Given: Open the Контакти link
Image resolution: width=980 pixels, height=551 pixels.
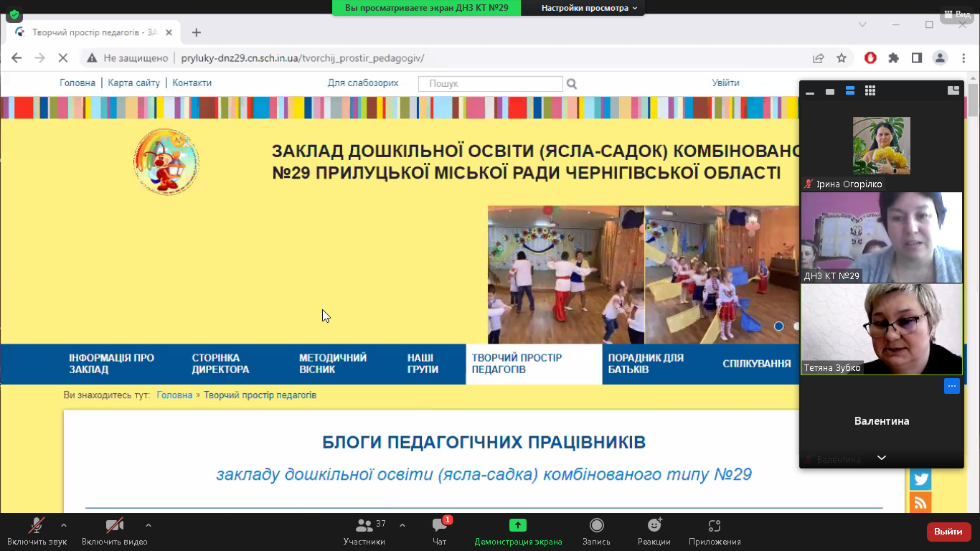Looking at the screenshot, I should 192,83.
